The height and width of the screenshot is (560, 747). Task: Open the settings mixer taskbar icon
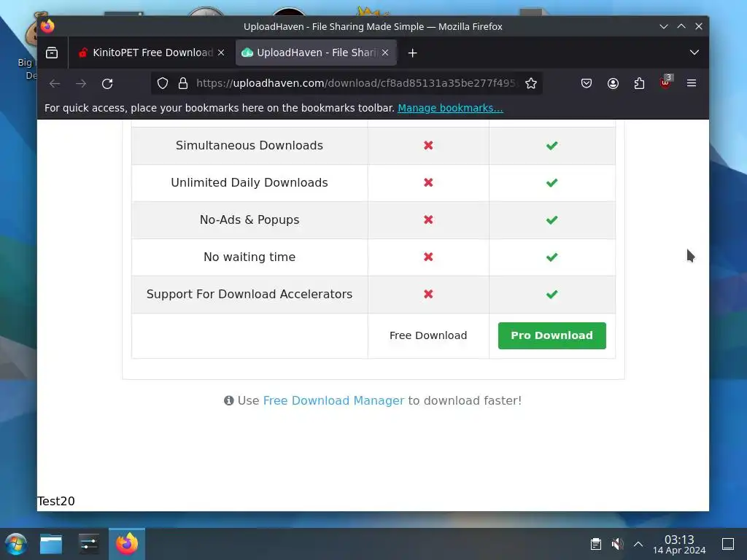(88, 544)
